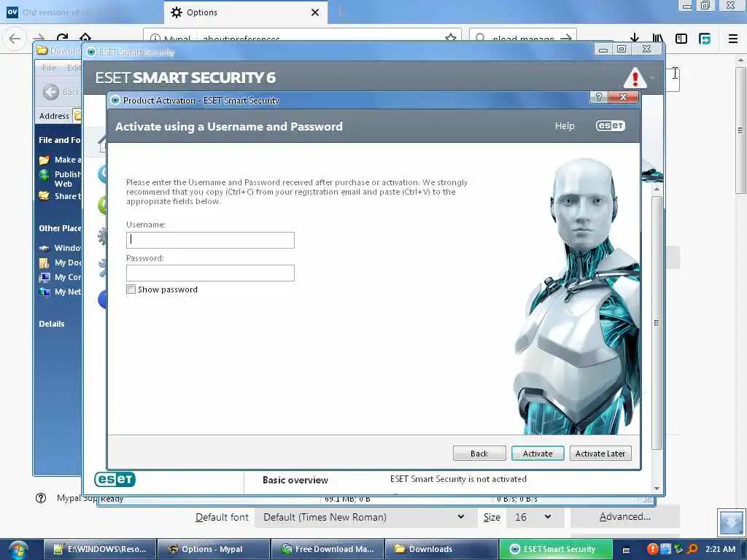
Task: Toggle the sidebar icon in browser toolbar
Action: pyautogui.click(x=681, y=39)
